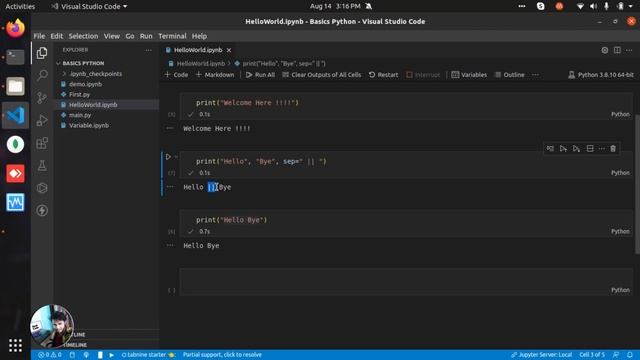Open the Source Control view

[x=42, y=98]
